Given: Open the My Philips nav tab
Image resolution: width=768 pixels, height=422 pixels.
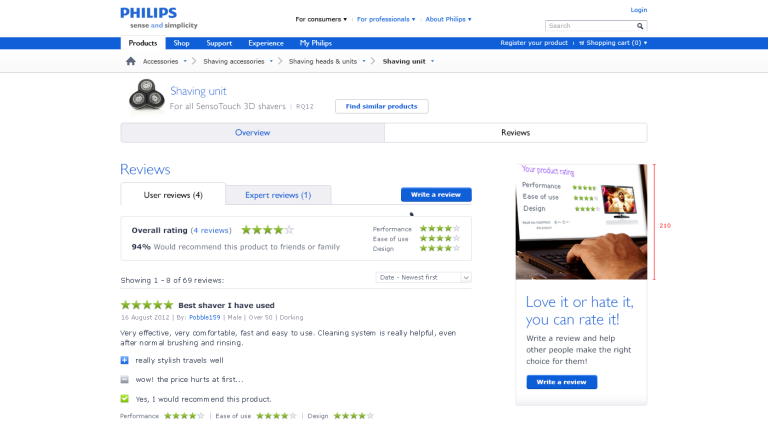Looking at the screenshot, I should tap(315, 43).
